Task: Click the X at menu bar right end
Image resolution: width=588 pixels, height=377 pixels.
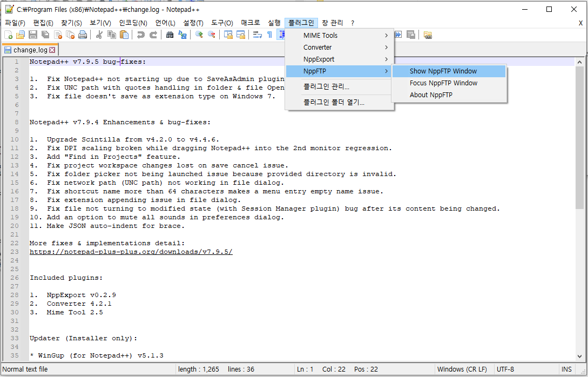Action: click(580, 23)
